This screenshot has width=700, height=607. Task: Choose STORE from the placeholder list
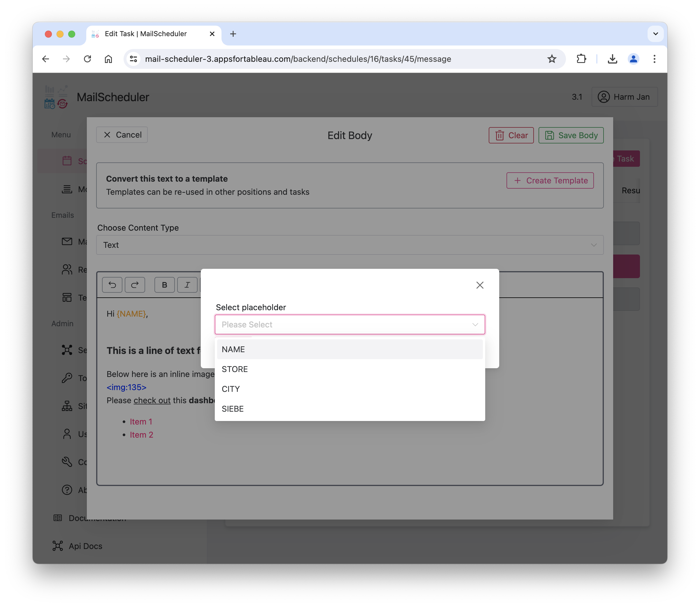coord(349,369)
